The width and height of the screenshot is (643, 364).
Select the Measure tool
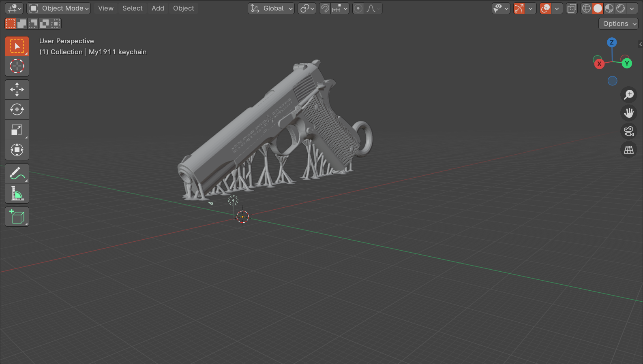point(17,194)
